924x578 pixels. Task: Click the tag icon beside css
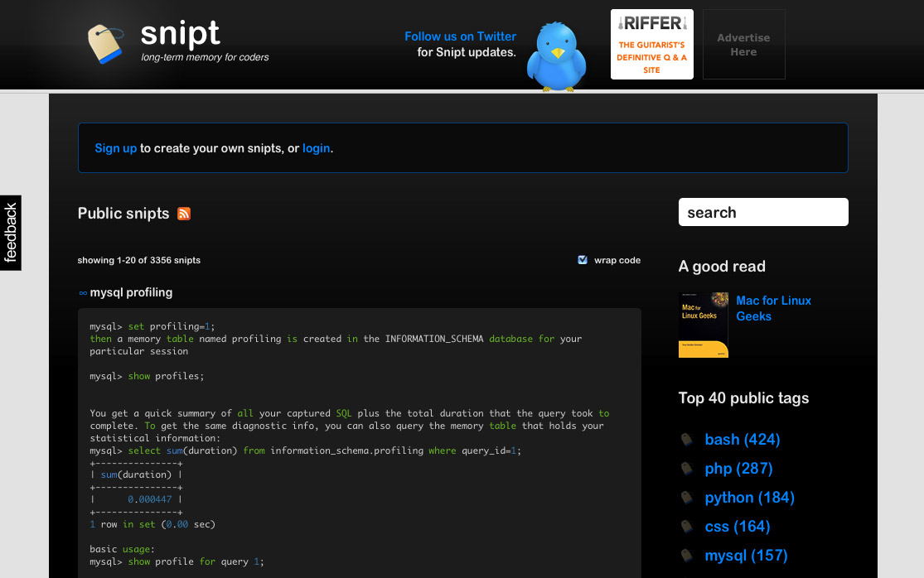687,526
